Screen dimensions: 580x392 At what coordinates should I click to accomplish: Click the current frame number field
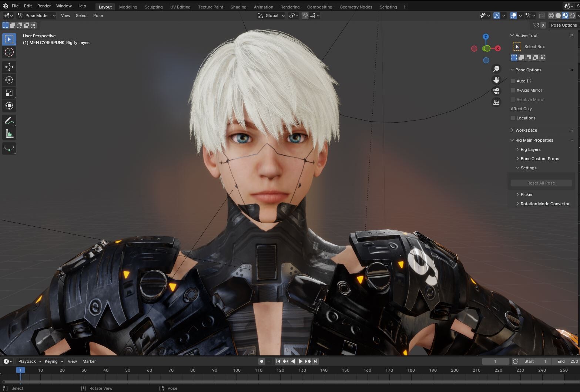pos(496,361)
